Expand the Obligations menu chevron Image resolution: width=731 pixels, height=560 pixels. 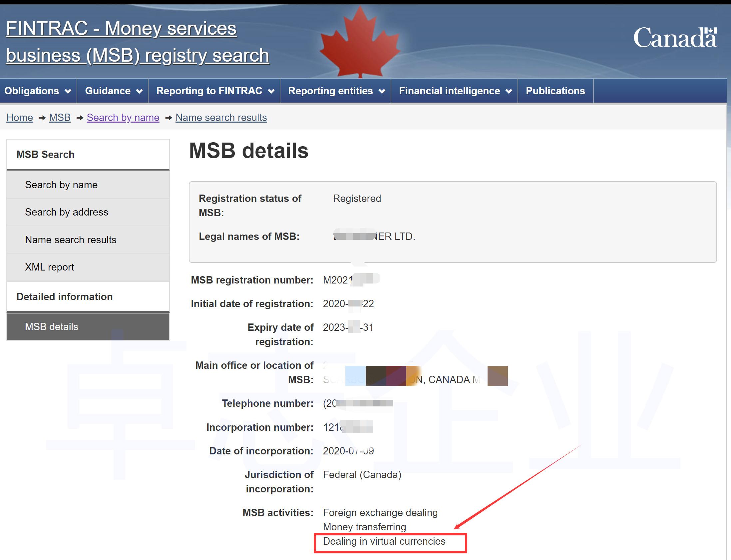click(x=68, y=91)
